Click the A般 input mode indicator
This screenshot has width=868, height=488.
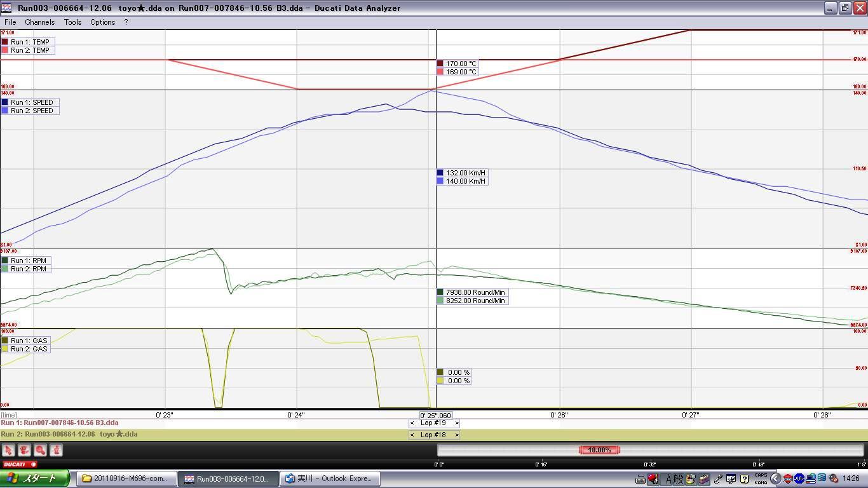(x=674, y=479)
